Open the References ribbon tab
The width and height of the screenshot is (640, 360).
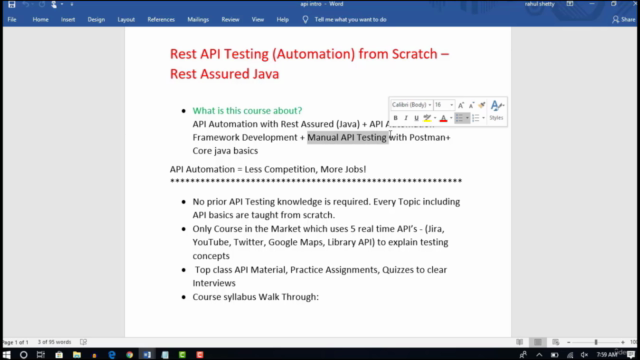(161, 20)
